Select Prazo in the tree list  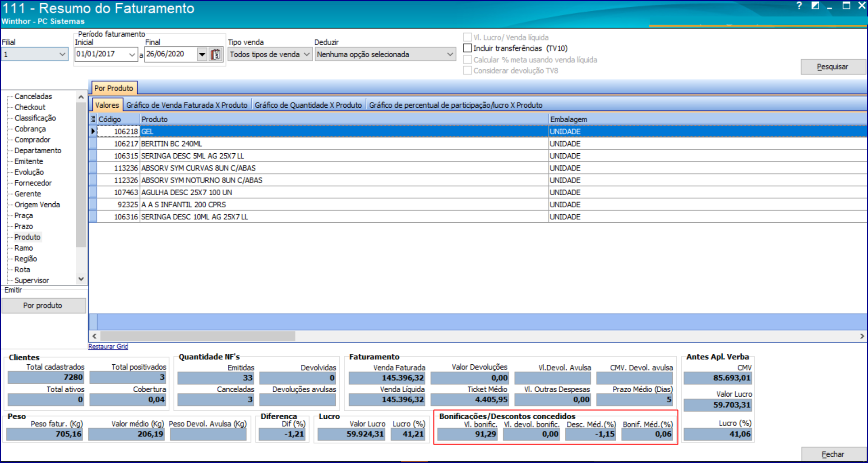pyautogui.click(x=23, y=226)
